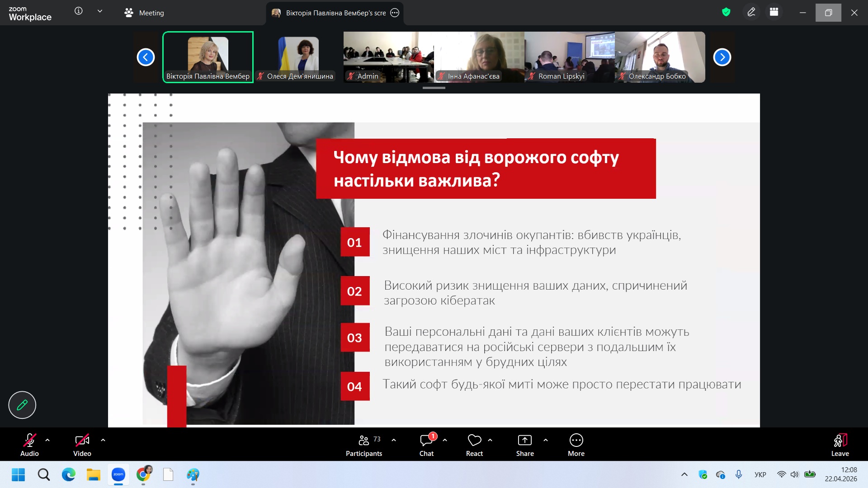Screen dimensions: 868x488
Task: Turn on the Video camera
Action: tap(82, 445)
